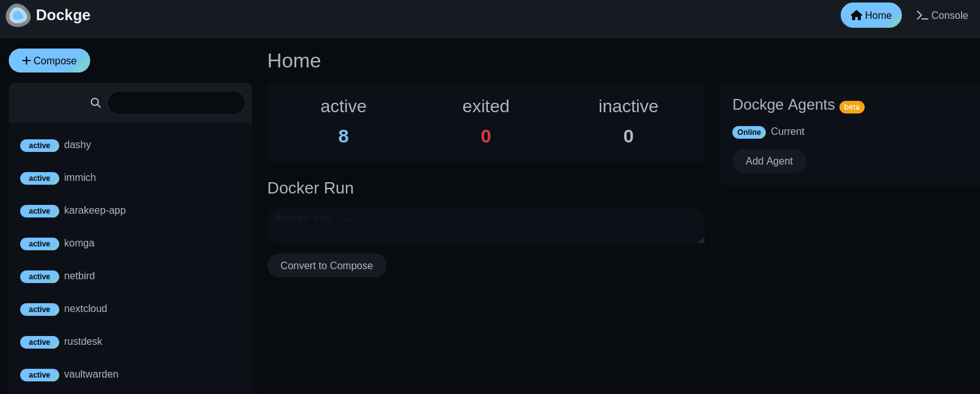This screenshot has width=980, height=394.
Task: Select the immich stack
Action: (x=80, y=178)
